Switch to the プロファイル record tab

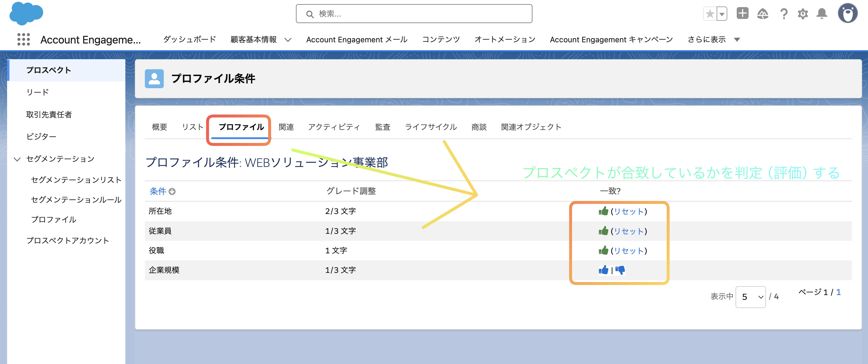point(241,127)
